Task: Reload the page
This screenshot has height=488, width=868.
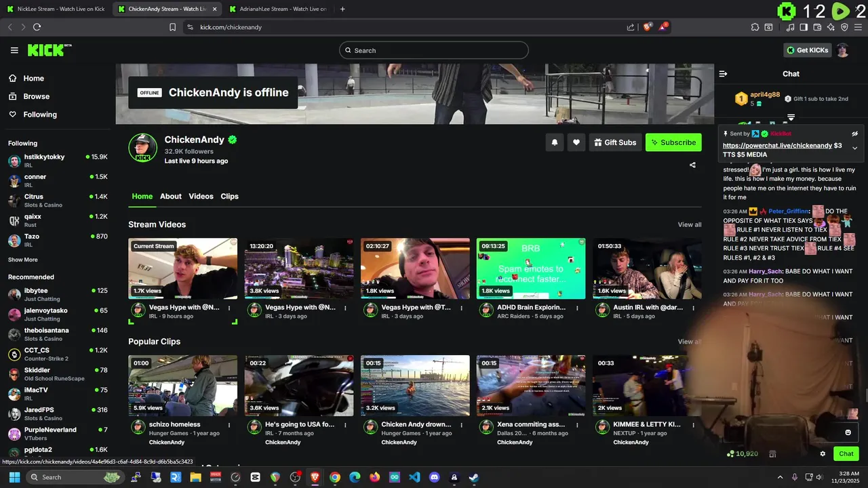Action: [x=37, y=27]
